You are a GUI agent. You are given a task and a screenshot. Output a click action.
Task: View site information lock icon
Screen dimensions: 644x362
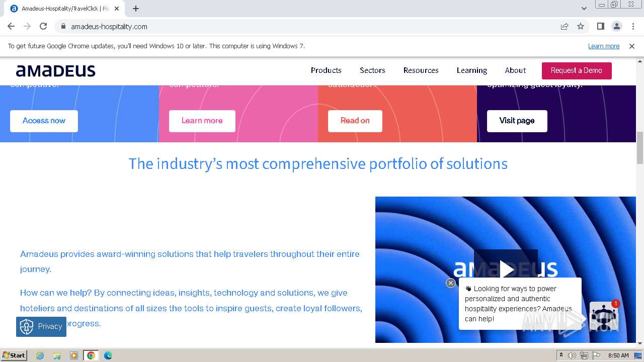point(63,27)
